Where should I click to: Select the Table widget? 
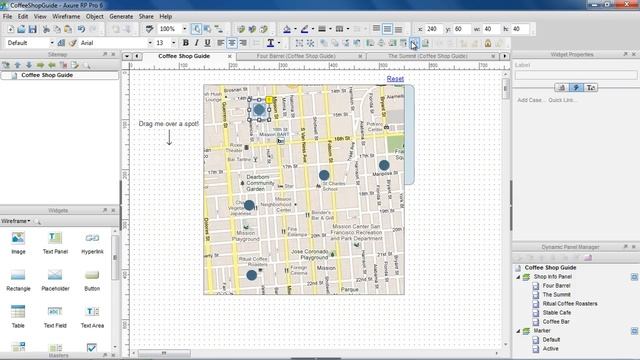pyautogui.click(x=18, y=316)
